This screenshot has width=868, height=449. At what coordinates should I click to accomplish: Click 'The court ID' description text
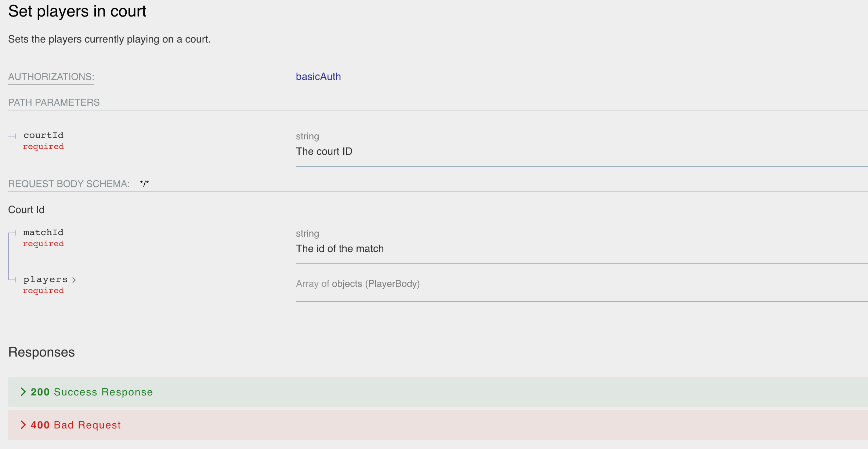(x=324, y=151)
